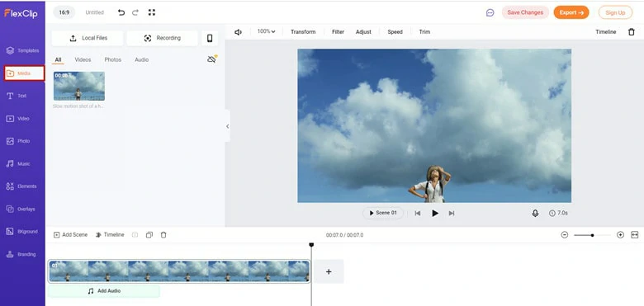Open the Speed options
Screen dimensions: 644x306
[x=395, y=32]
